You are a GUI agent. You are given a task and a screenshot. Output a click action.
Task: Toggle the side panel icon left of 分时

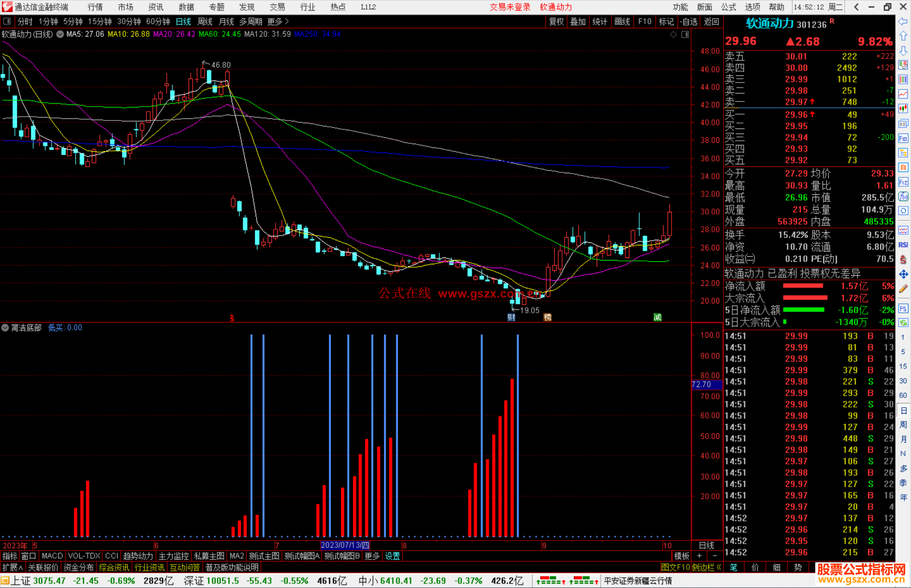click(7, 21)
